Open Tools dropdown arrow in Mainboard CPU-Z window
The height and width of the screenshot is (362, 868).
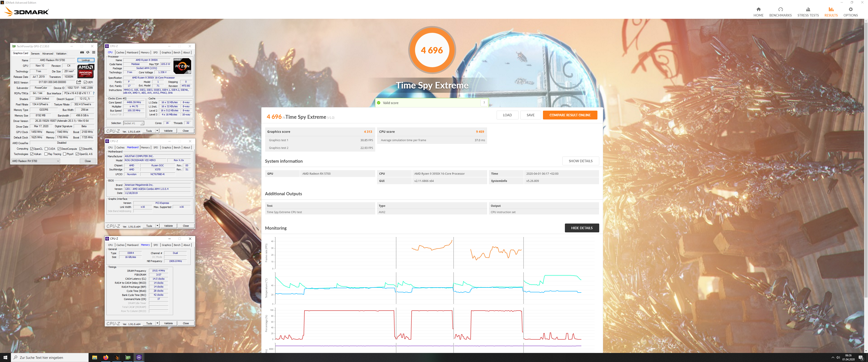tap(157, 226)
